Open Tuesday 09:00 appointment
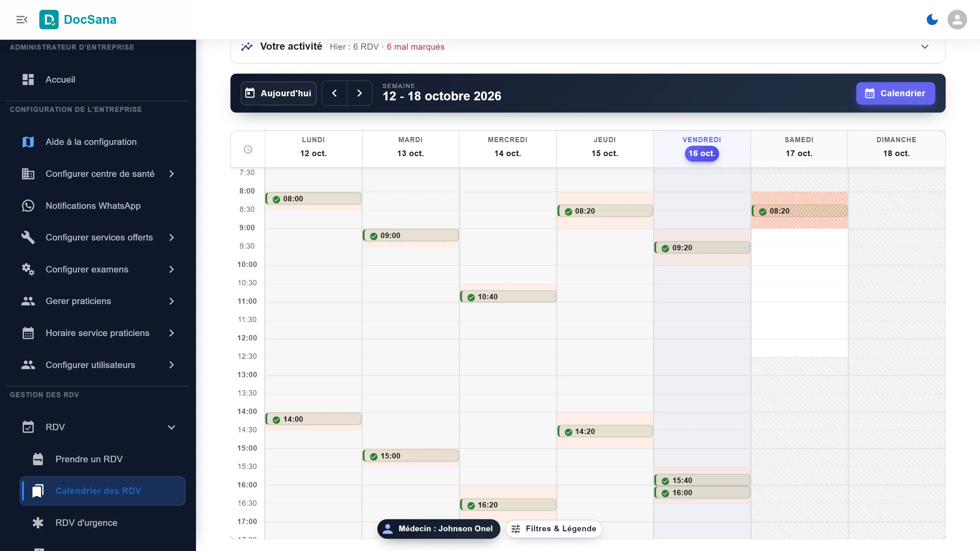980x551 pixels. coord(410,235)
